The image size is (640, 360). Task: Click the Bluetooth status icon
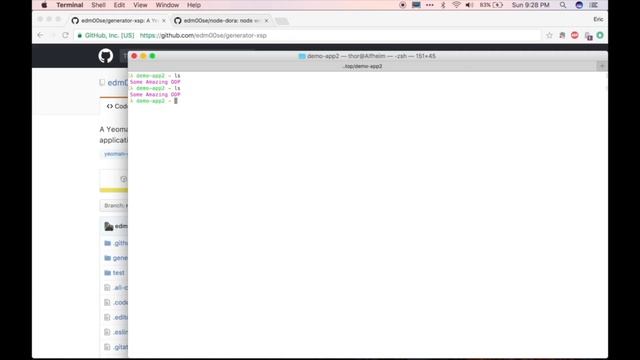(x=443, y=5)
